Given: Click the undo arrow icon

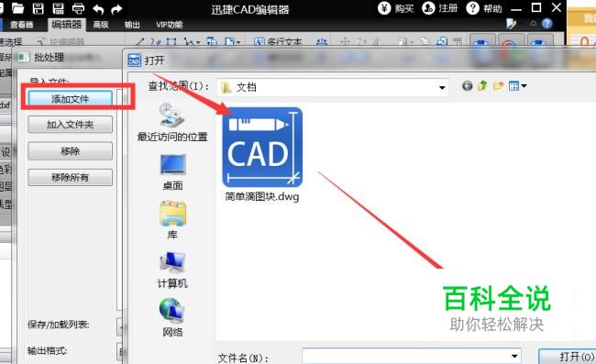Looking at the screenshot, I should coord(98,8).
